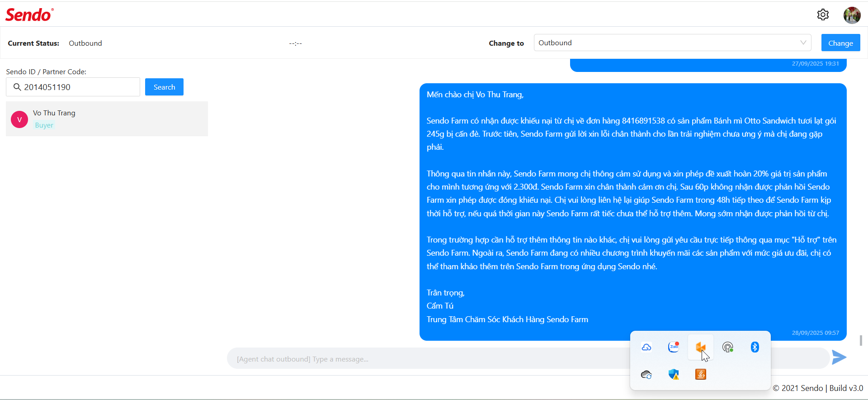Open OneDrive syncing tray icon
868x400 pixels.
pos(646,374)
